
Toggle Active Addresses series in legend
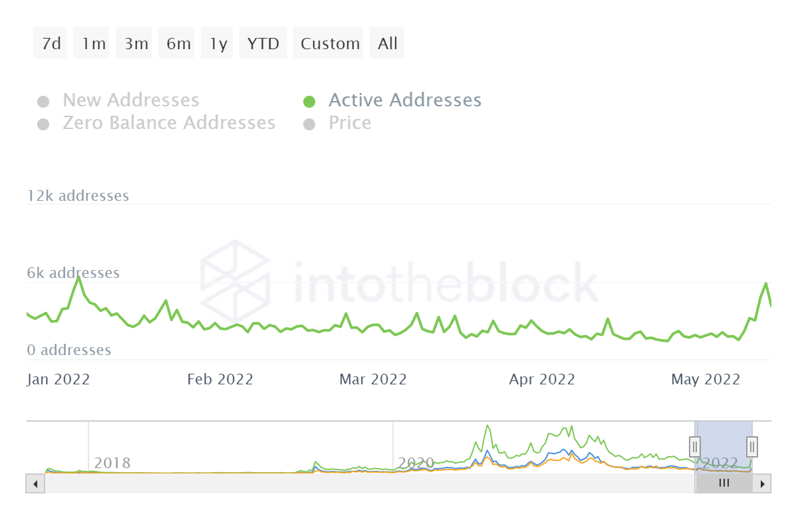point(405,100)
